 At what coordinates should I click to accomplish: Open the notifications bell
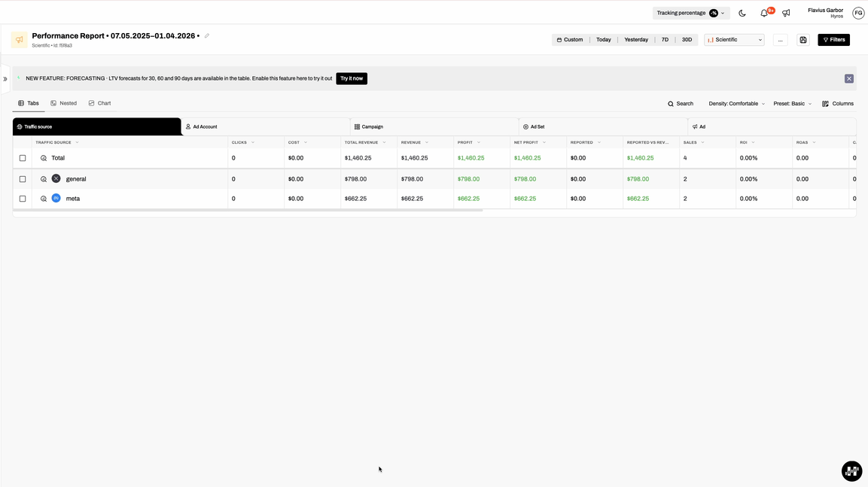tap(764, 13)
